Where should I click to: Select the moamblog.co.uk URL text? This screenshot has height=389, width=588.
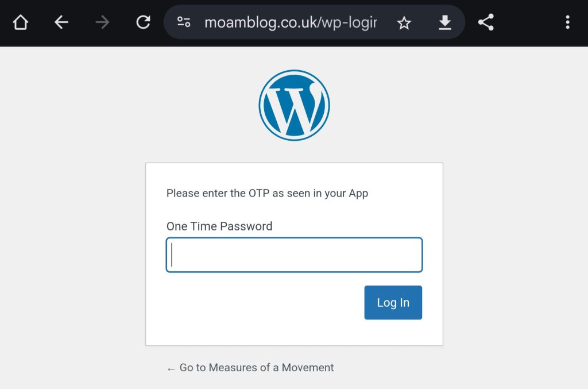click(291, 22)
